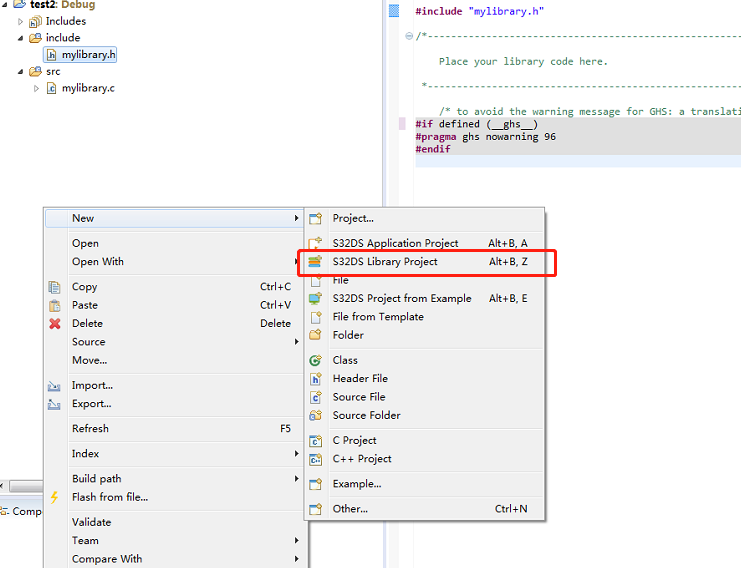Click the Header File icon
This screenshot has height=568, width=741.
coord(315,379)
